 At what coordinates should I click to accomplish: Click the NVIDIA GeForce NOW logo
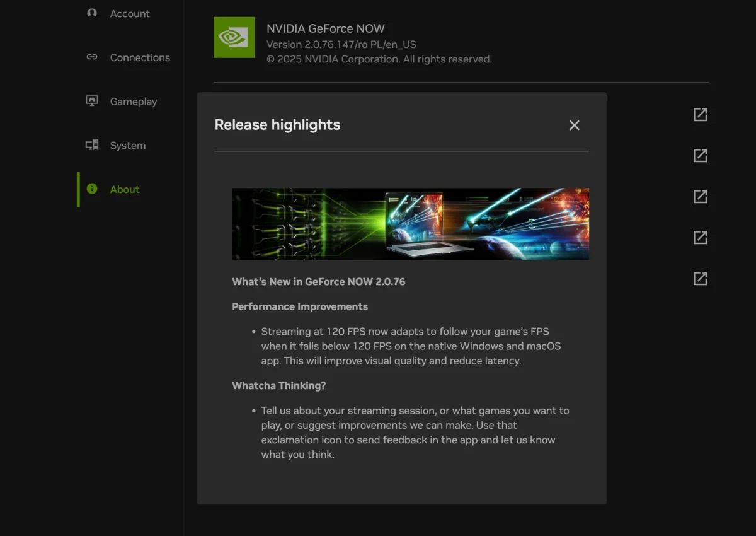234,37
